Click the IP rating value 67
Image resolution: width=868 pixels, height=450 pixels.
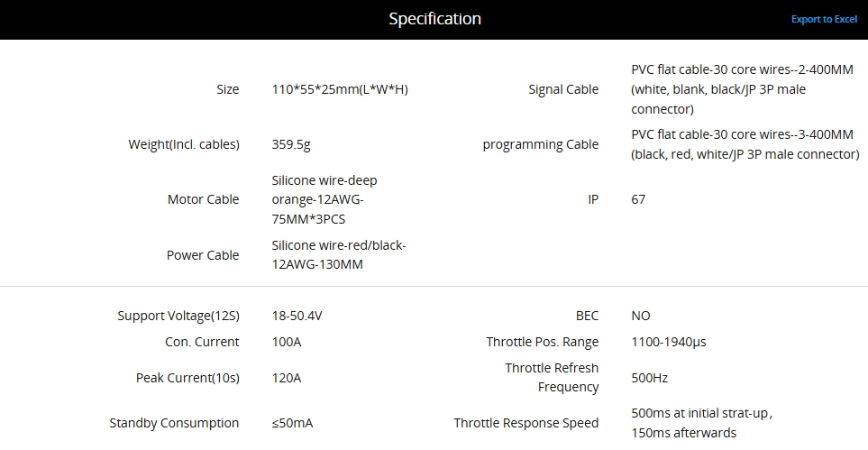click(638, 199)
